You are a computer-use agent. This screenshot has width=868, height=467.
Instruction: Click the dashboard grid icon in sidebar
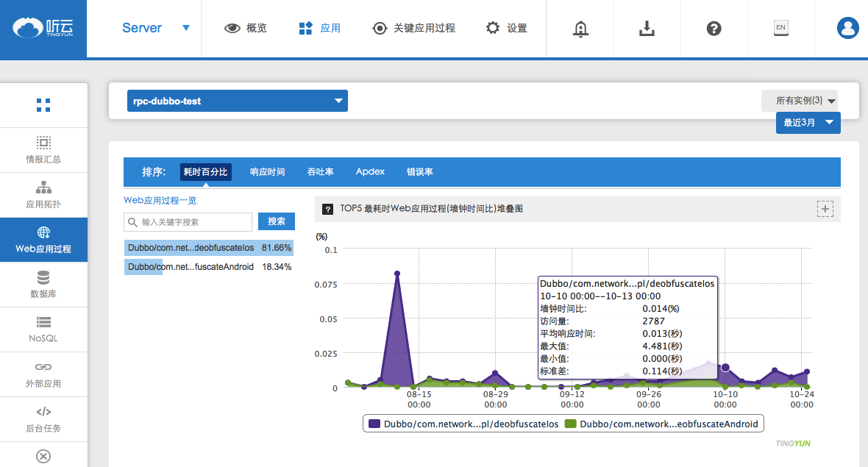[x=43, y=105]
